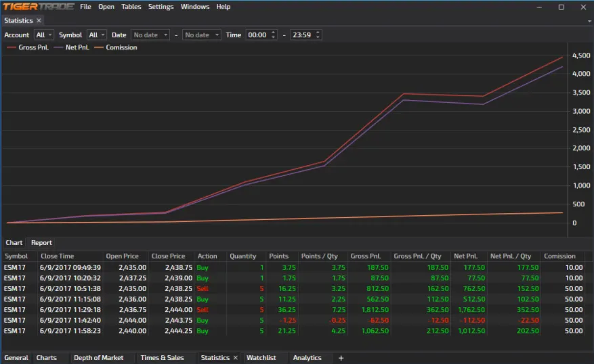Sort by the Close Time column header
594x364 pixels.
pos(70,256)
